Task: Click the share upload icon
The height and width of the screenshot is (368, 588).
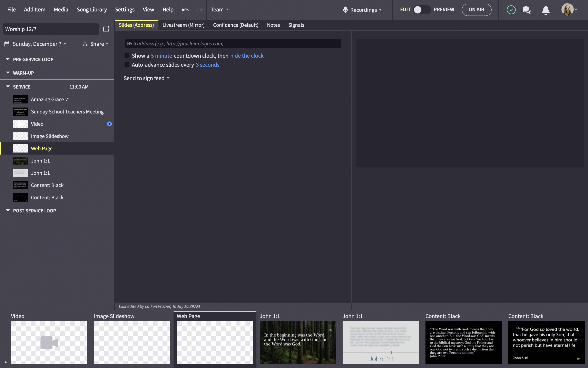Action: pyautogui.click(x=85, y=44)
